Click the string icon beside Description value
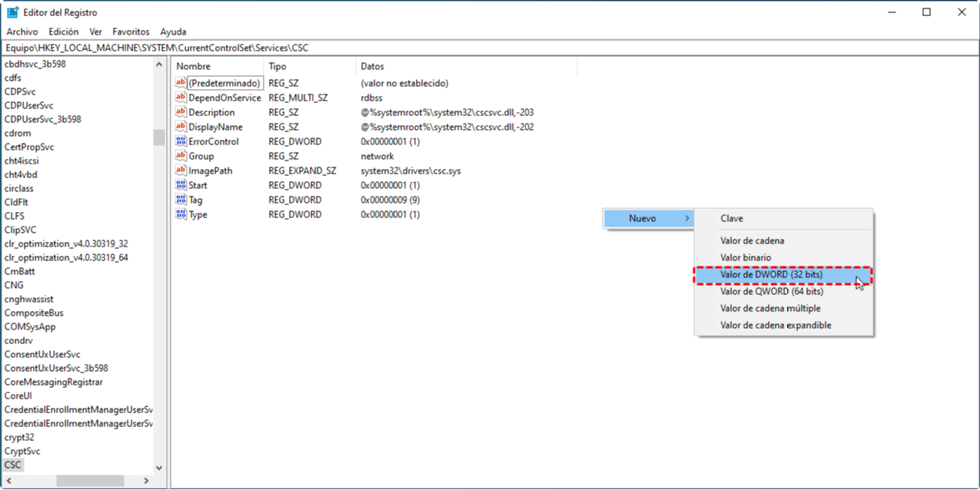 (x=181, y=112)
